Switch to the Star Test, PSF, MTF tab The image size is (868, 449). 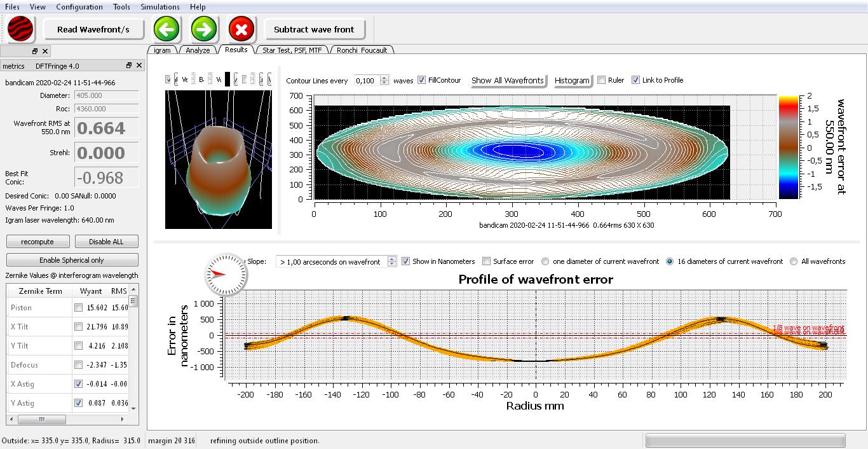coord(292,50)
